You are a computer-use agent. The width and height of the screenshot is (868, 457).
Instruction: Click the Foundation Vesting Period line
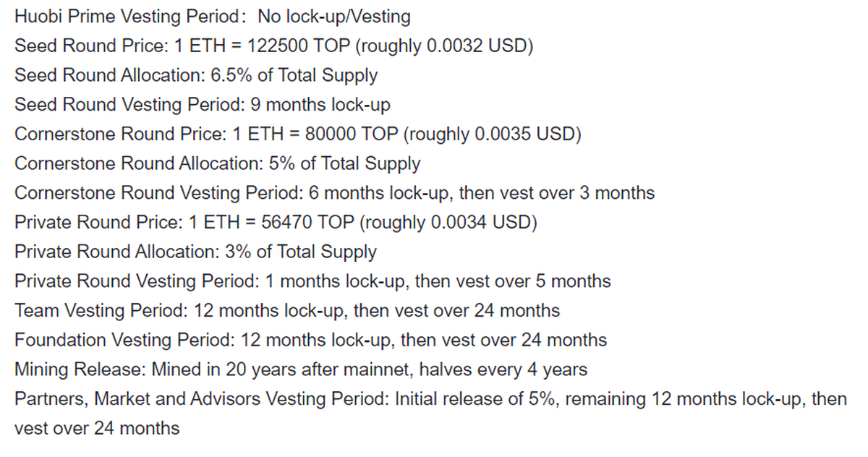(x=310, y=339)
